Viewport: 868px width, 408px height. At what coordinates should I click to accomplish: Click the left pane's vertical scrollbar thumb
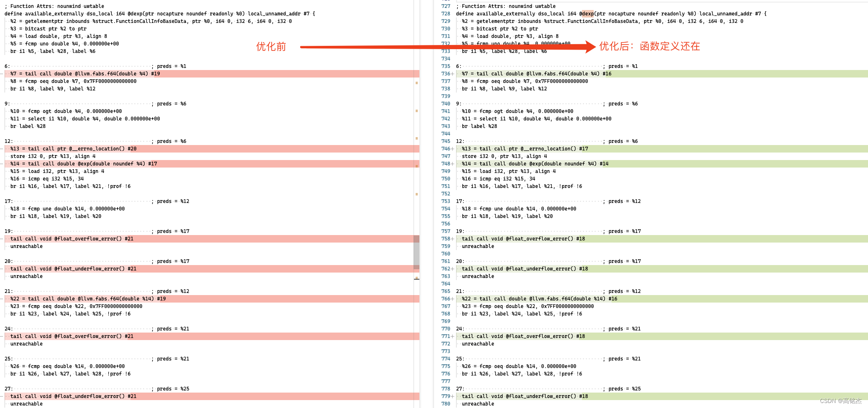click(x=416, y=252)
